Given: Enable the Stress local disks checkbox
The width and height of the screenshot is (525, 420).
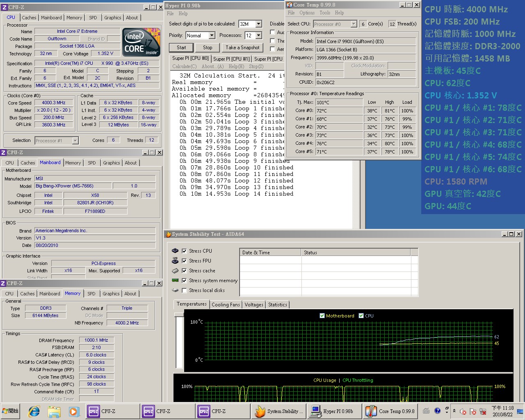Looking at the screenshot, I should point(184,290).
